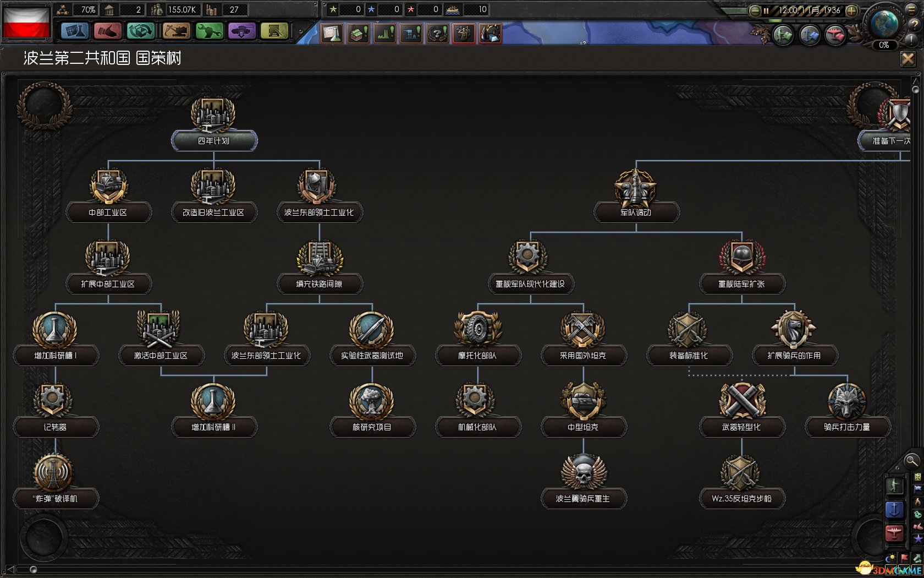Open the game menu hamburger button
The height and width of the screenshot is (578, 924).
(x=912, y=8)
